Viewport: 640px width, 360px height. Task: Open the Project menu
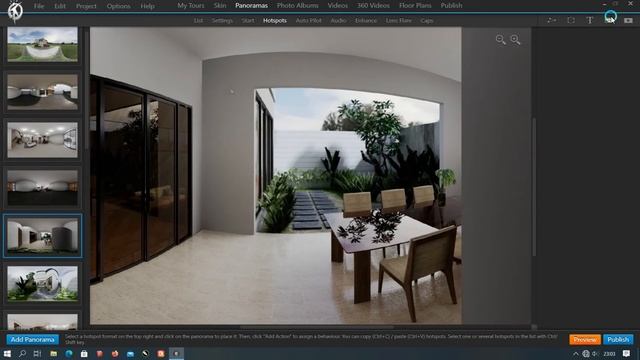coord(86,6)
